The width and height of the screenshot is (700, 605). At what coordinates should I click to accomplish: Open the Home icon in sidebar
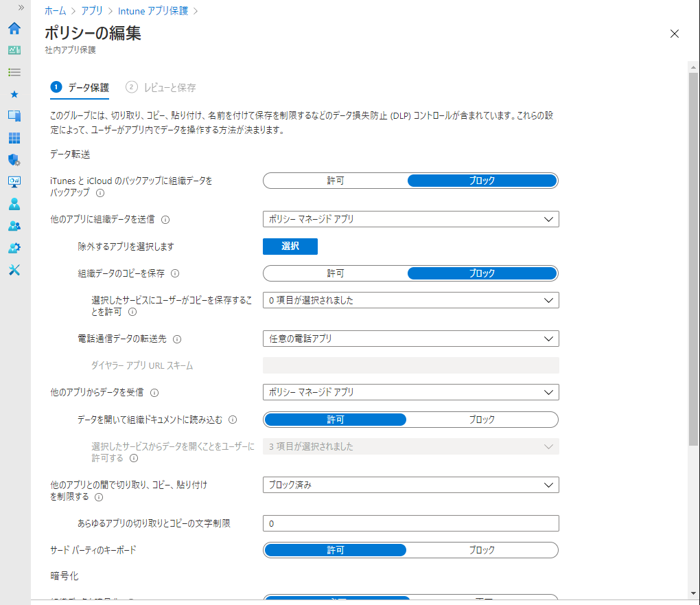click(14, 28)
